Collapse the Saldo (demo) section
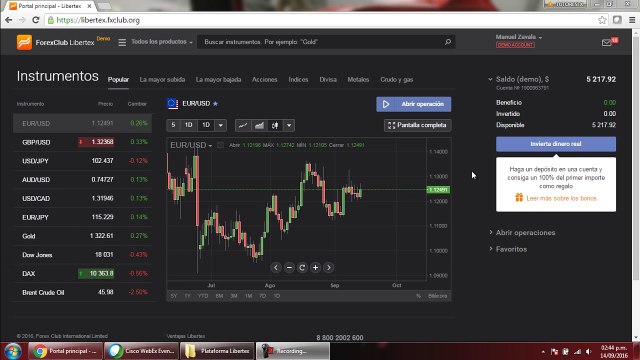 pyautogui.click(x=490, y=79)
